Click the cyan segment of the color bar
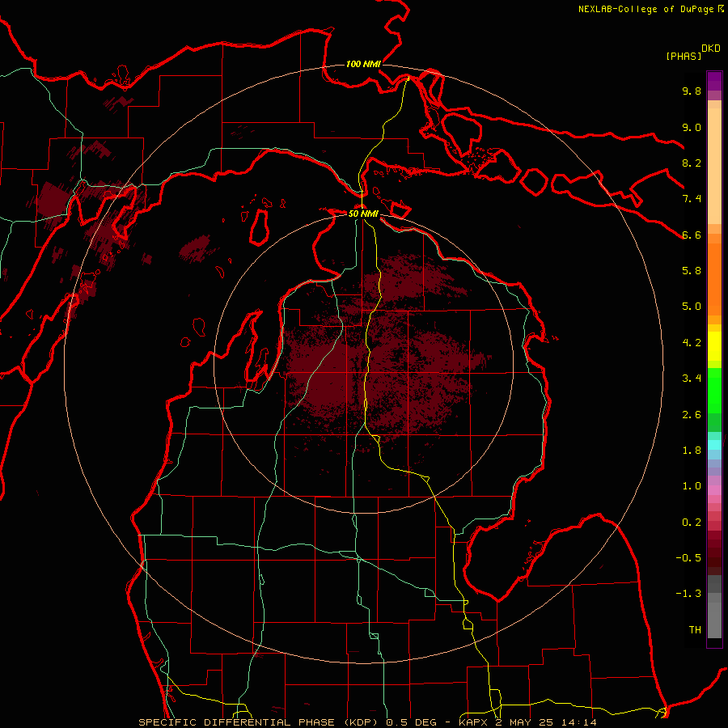This screenshot has height=728, width=728. pos(714,445)
